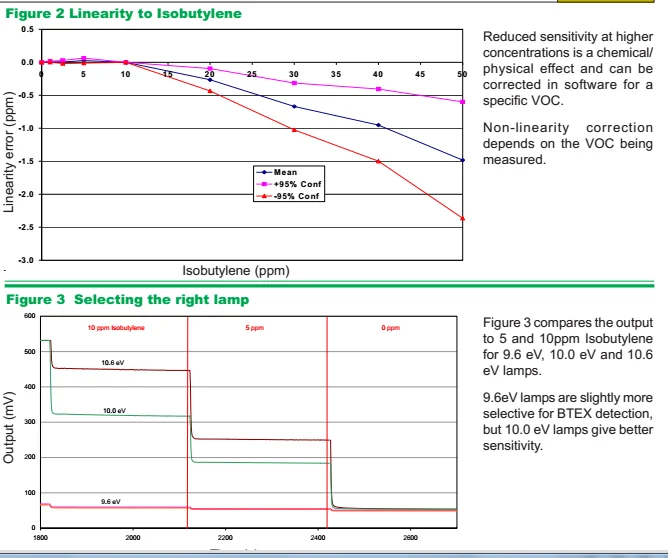The width and height of the screenshot is (668, 558).
Task: Click the '+95% Conf' legend entry
Action: 288,184
